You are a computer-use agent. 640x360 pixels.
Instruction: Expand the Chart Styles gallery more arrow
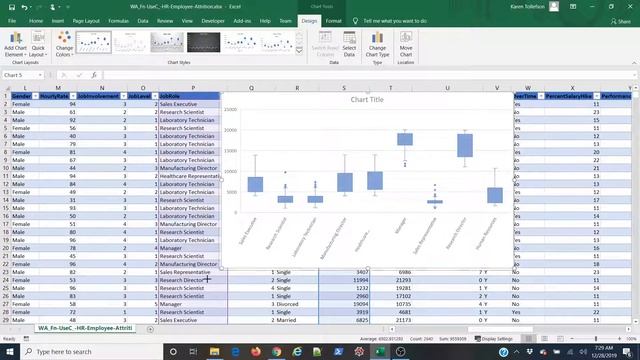pos(299,51)
